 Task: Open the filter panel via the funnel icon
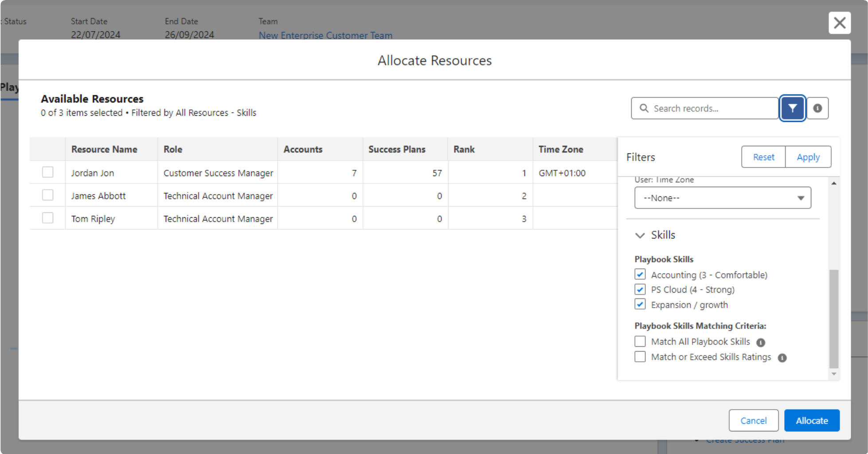(792, 108)
